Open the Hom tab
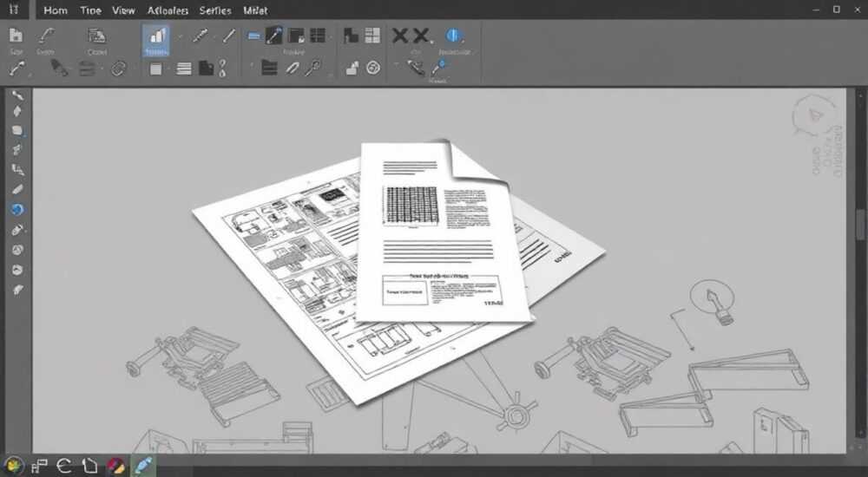868x477 pixels. (x=56, y=10)
